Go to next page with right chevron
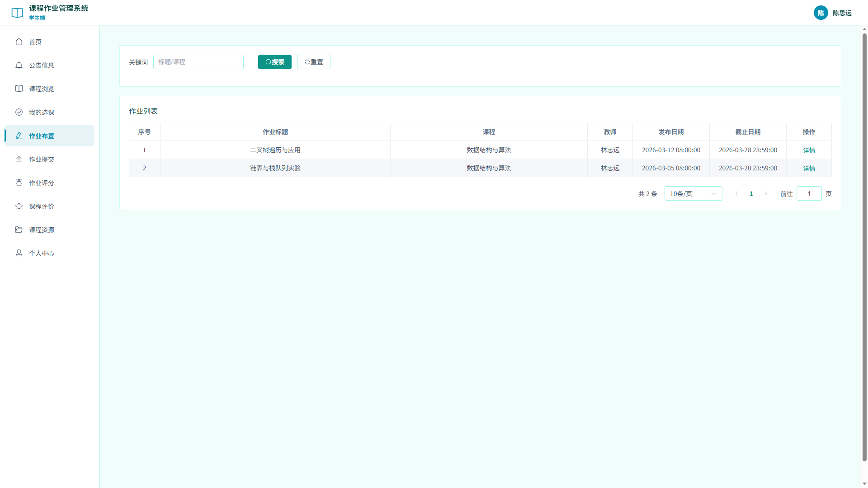This screenshot has height=488, width=868. (766, 193)
